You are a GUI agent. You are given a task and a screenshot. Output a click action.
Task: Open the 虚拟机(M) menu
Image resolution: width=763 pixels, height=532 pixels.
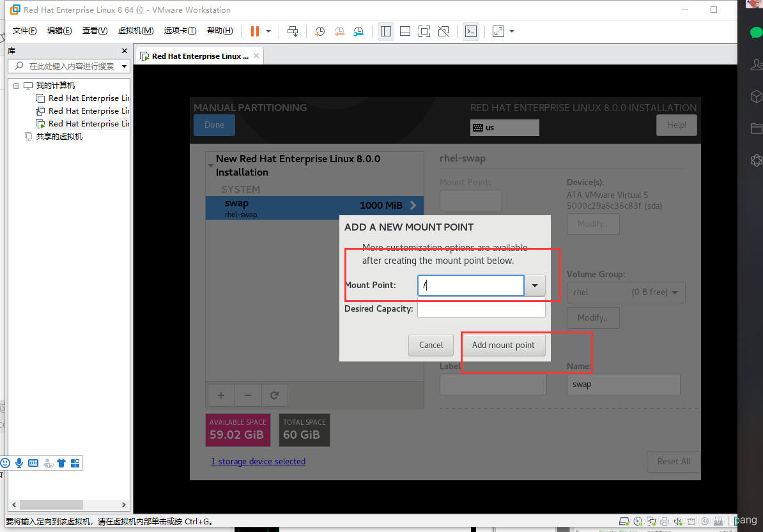pyautogui.click(x=135, y=31)
